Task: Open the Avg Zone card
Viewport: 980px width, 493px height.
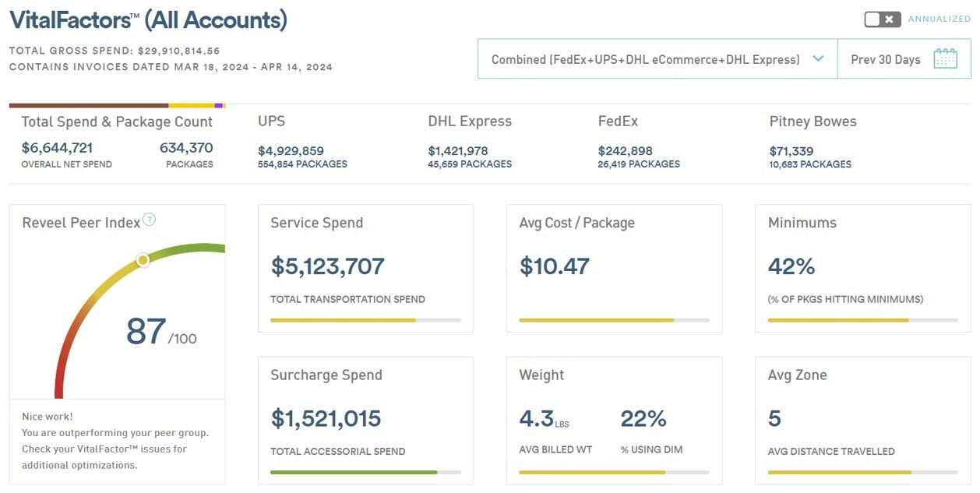Action: pos(862,421)
